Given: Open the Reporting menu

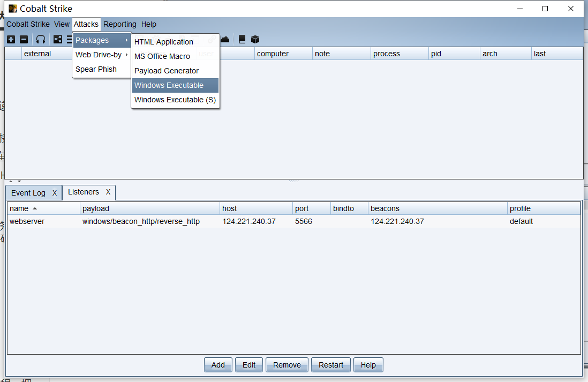Looking at the screenshot, I should (x=119, y=24).
